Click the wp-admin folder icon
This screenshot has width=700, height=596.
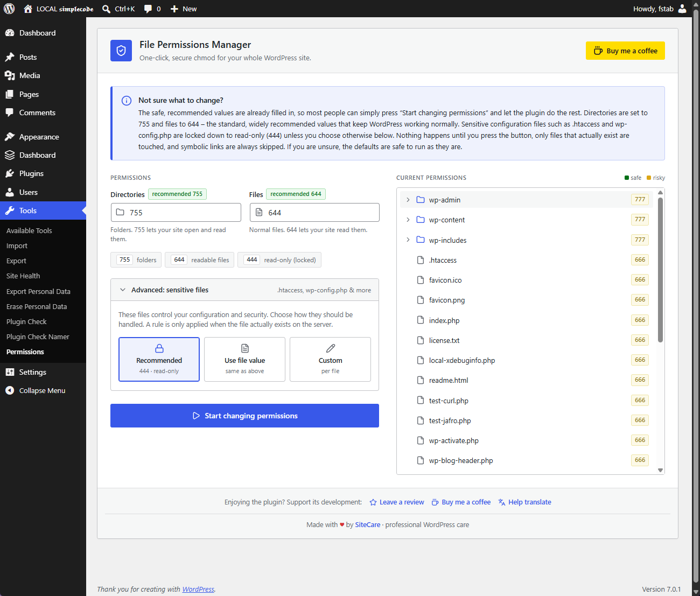click(x=421, y=200)
